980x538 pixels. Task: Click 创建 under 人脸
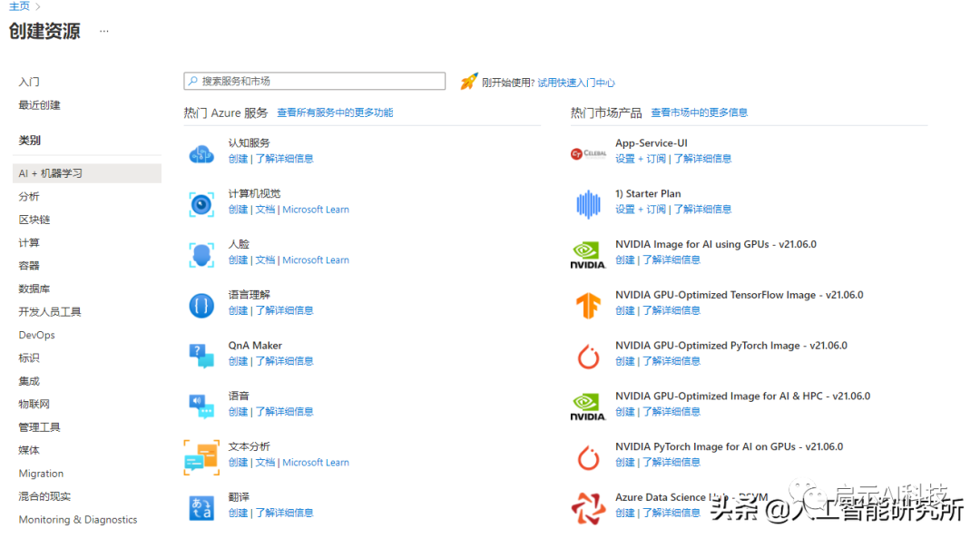pyautogui.click(x=238, y=260)
